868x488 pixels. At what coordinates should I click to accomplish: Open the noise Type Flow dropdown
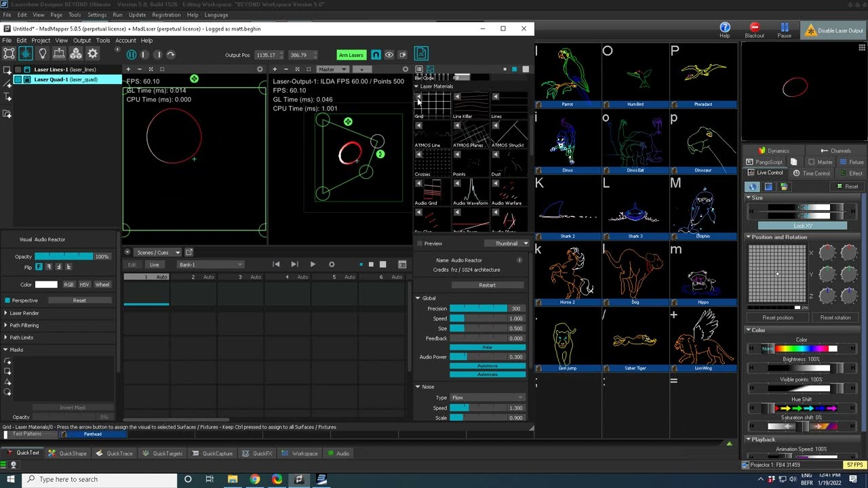click(x=488, y=398)
